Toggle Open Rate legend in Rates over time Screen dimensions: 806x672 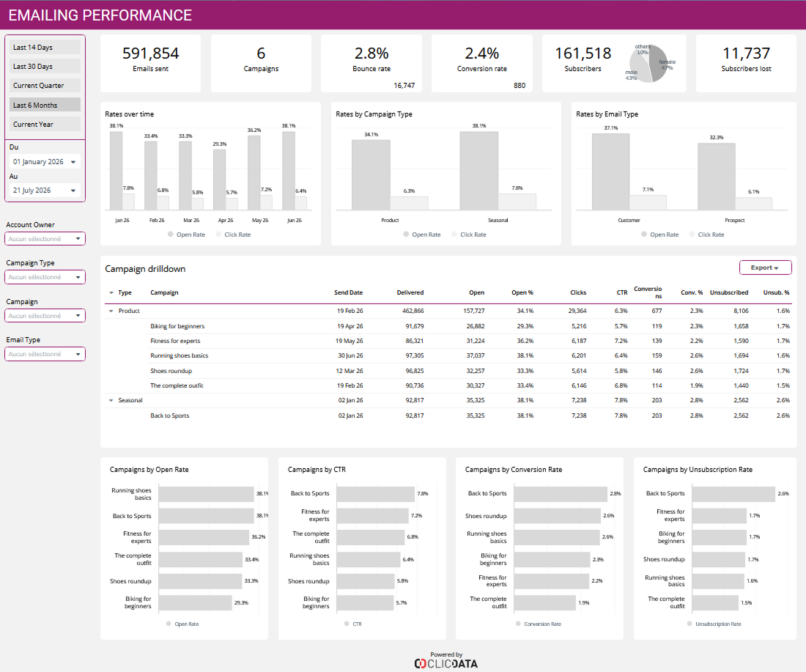186,235
